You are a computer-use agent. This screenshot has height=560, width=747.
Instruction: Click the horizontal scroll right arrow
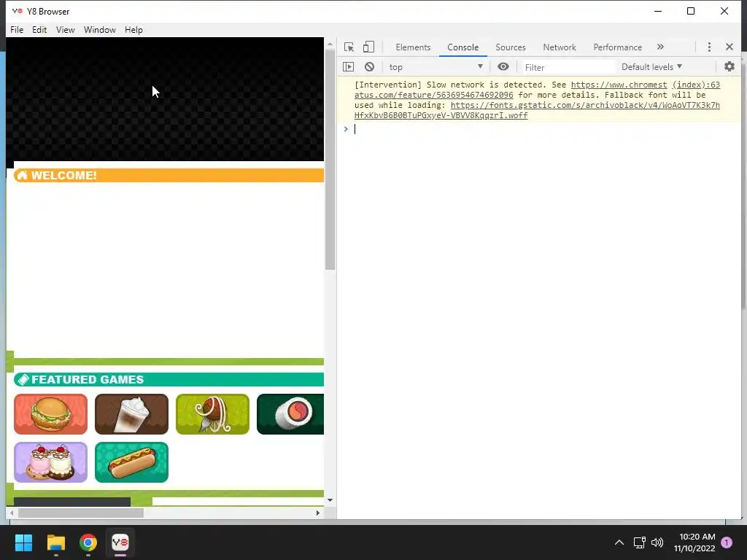pyautogui.click(x=318, y=513)
